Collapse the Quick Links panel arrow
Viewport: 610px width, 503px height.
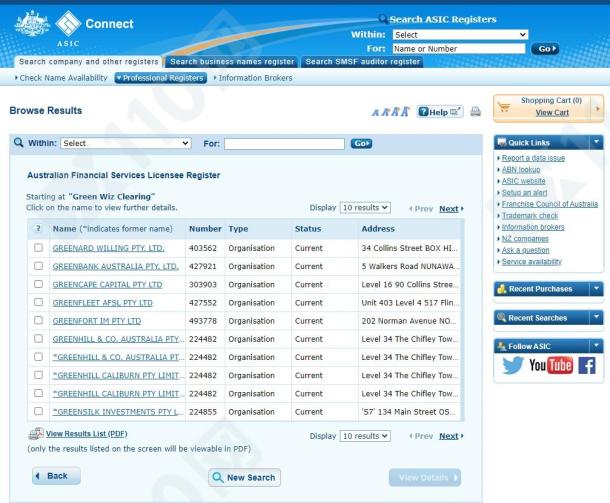click(596, 142)
